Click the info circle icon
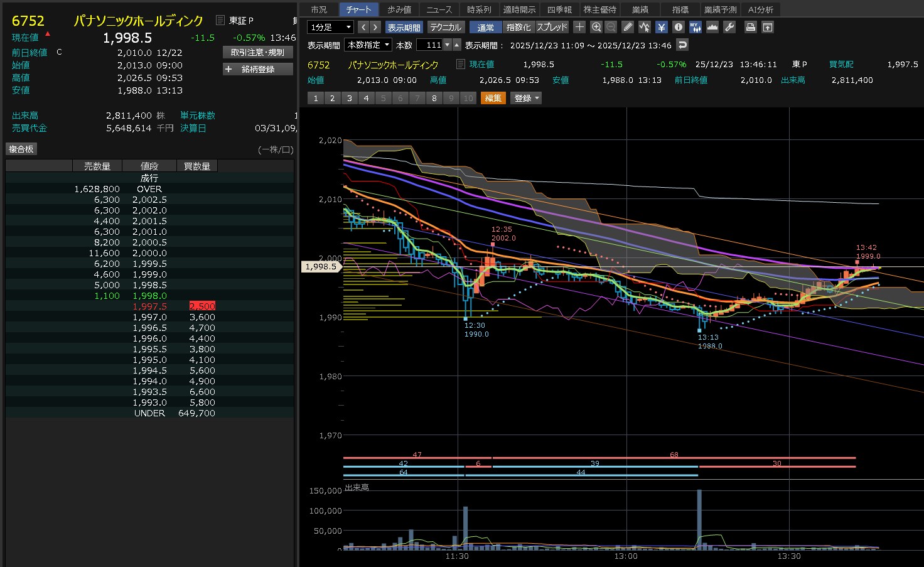Screen dimensions: 924x567 678,27
